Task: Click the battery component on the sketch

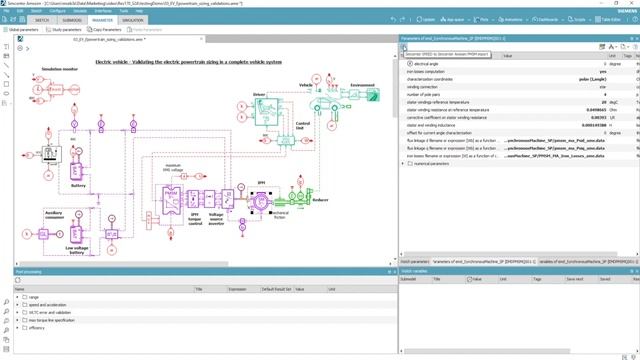Action: [76, 171]
